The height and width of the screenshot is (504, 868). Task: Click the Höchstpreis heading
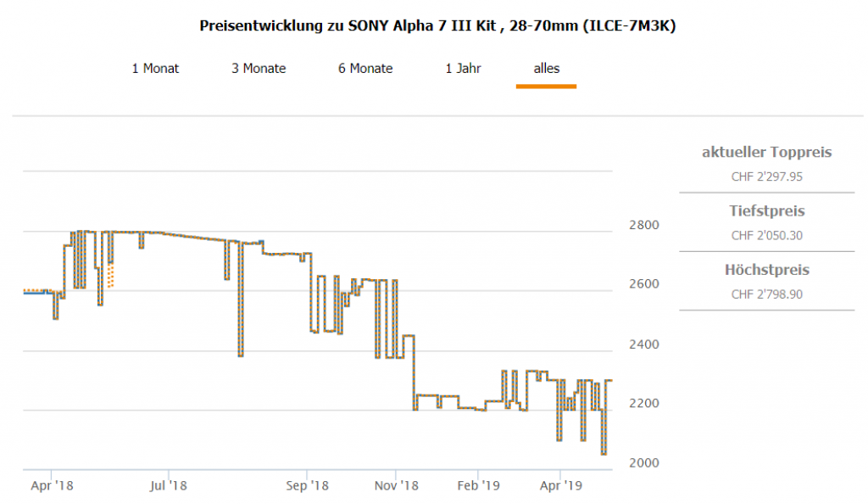[x=766, y=270]
